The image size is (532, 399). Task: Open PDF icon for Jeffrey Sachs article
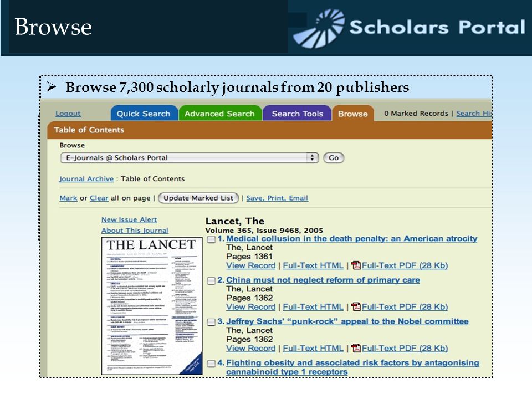(x=356, y=348)
